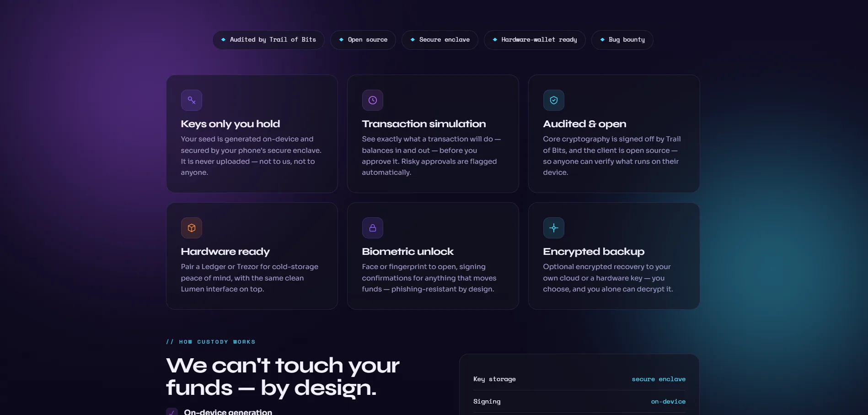Click the Pair a Ledger or Trezor paragraph
The image size is (868, 415).
pos(250,278)
